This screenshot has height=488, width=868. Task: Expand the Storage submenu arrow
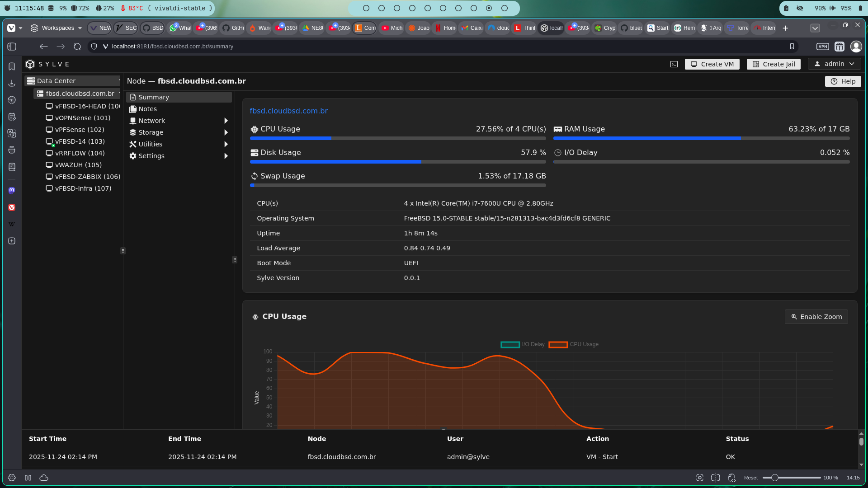tap(226, 132)
